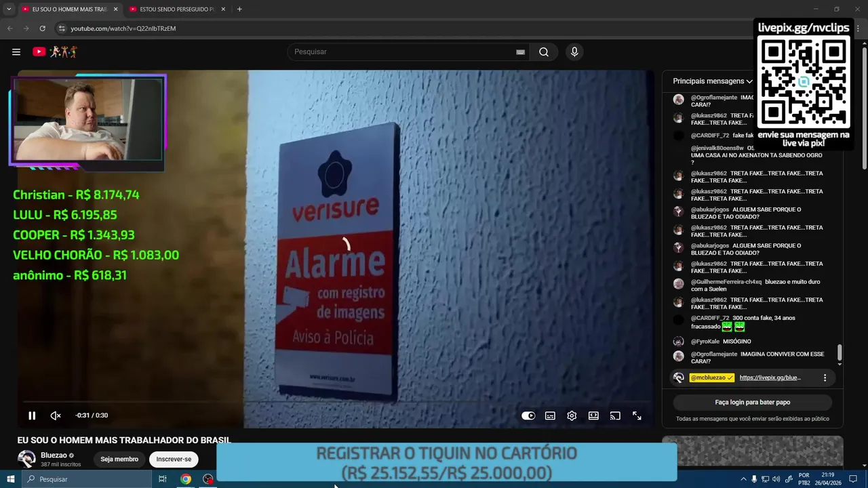Open video player settings gear
The height and width of the screenshot is (488, 868).
(572, 415)
